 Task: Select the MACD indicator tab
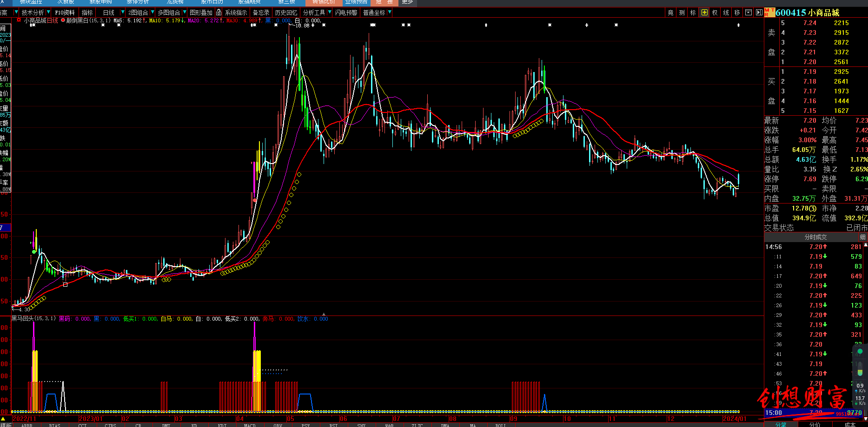click(250, 425)
